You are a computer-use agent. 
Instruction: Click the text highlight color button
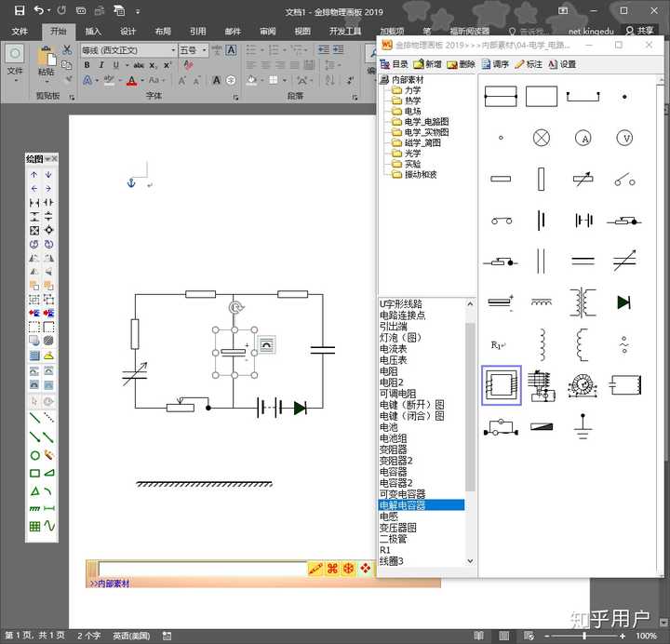[x=110, y=80]
